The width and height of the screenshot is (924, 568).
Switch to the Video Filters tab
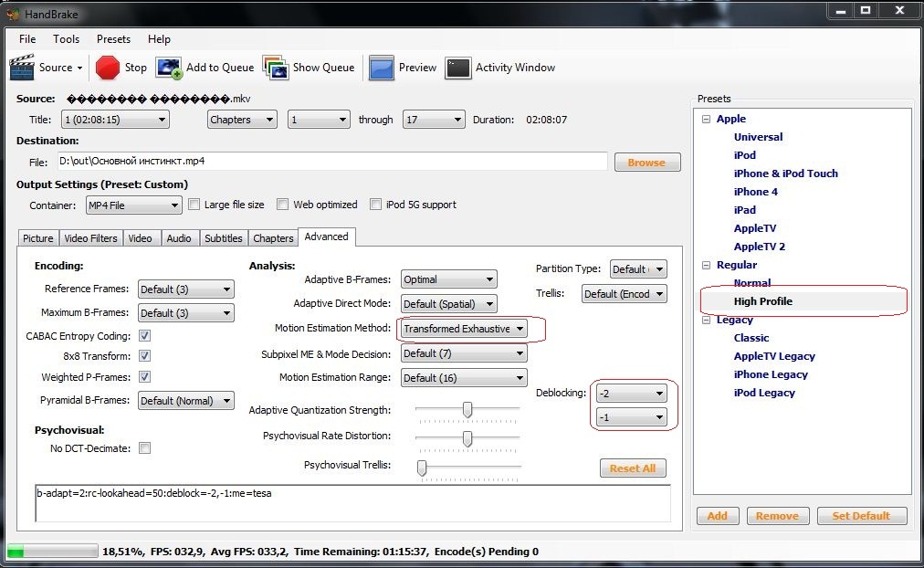pyautogui.click(x=90, y=238)
